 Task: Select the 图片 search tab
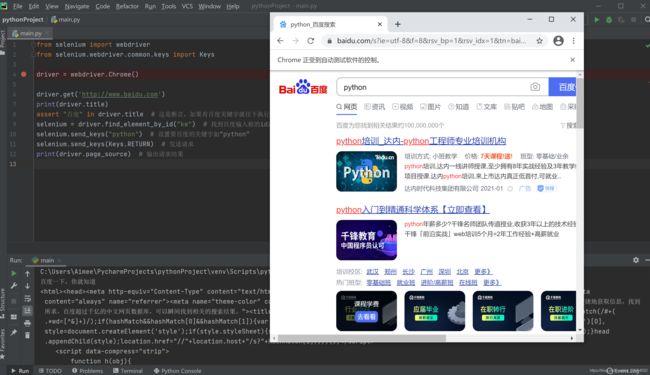[x=430, y=107]
